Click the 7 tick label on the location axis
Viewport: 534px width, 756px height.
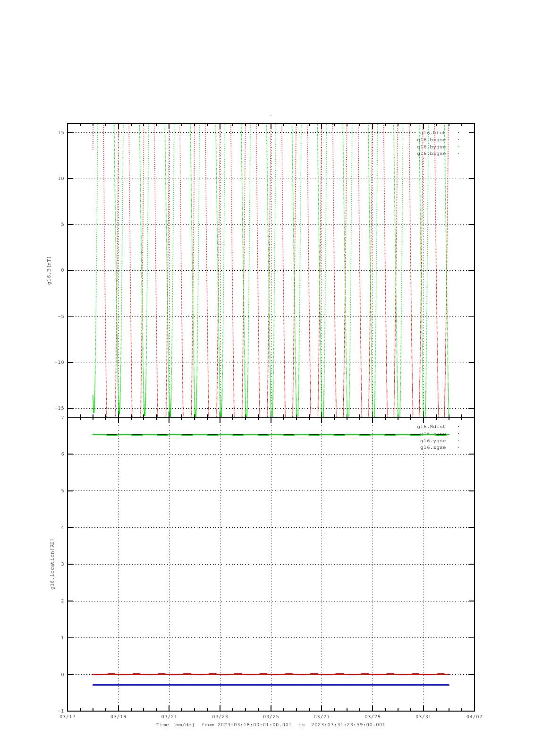62,418
